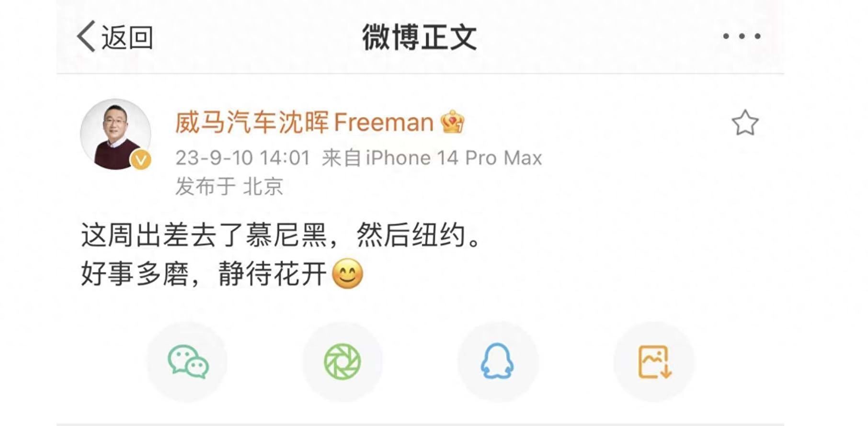The width and height of the screenshot is (868, 426).
Task: Select the text 这周出差去了慕尼黑
Action: click(204, 235)
